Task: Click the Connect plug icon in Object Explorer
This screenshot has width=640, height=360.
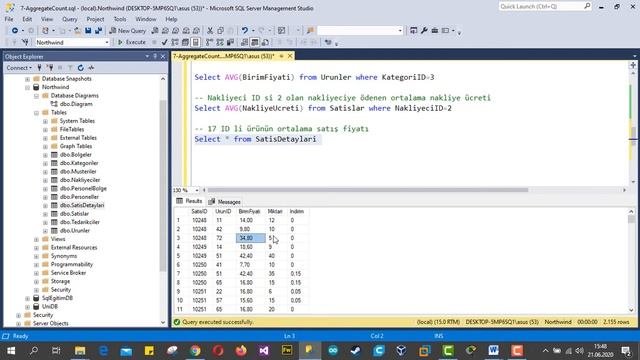Action: [39, 68]
